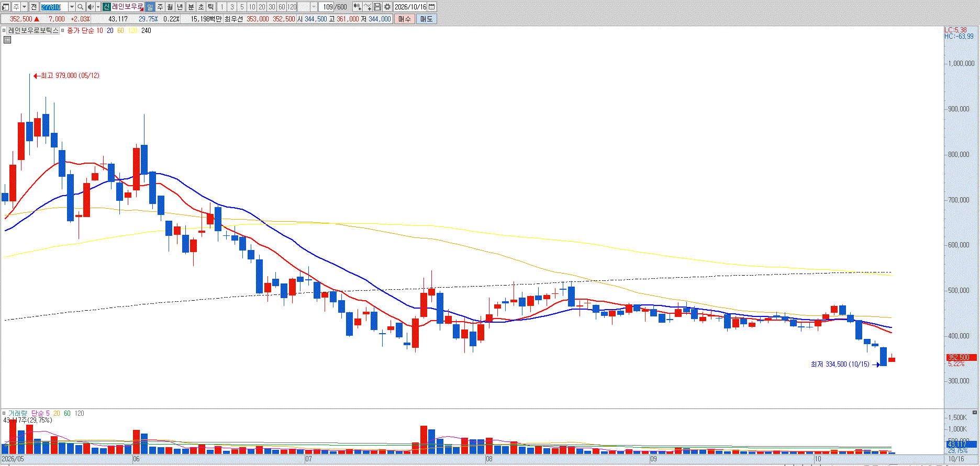
Task: Click the panel layout icon at top-left
Action: point(5,7)
